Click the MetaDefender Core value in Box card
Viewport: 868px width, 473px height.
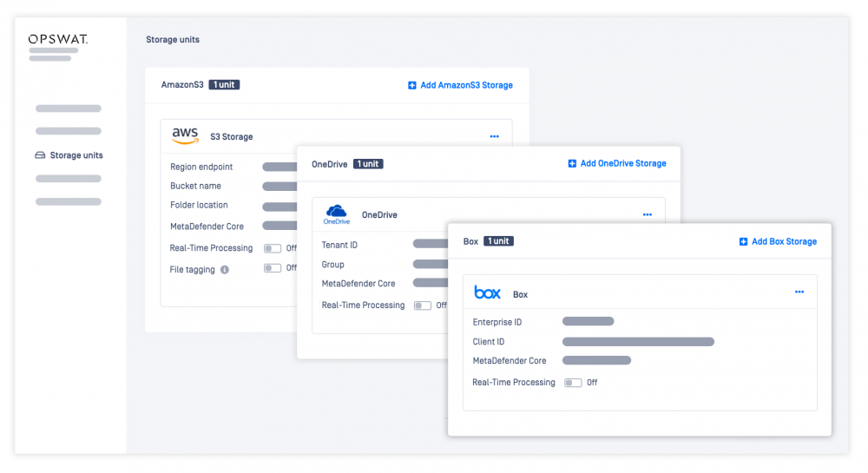(597, 360)
